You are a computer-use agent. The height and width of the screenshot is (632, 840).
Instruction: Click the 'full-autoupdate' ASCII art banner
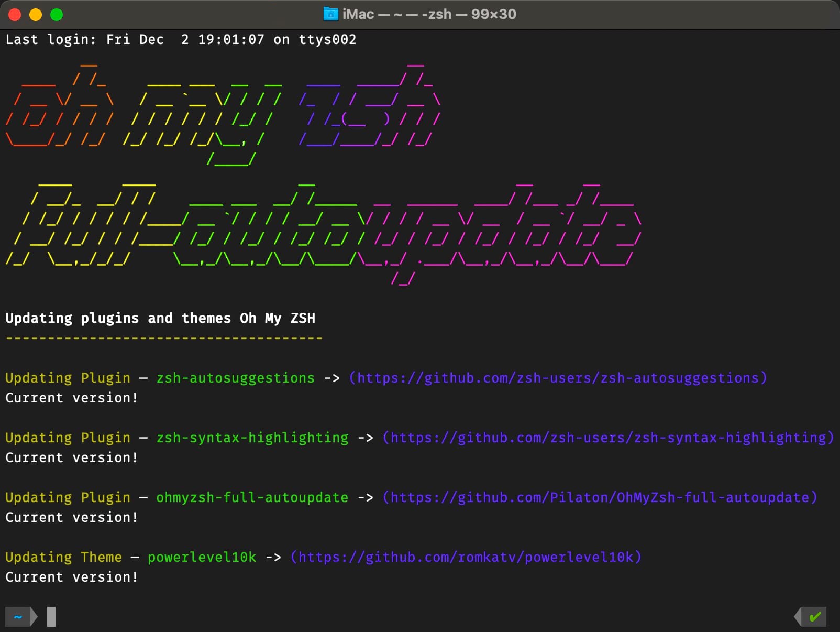coord(324,234)
